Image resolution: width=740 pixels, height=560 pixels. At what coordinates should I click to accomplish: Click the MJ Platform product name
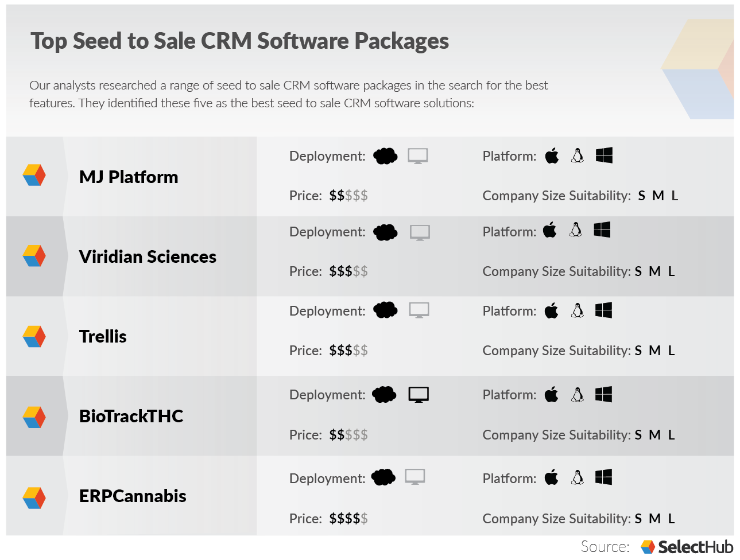pos(129,177)
